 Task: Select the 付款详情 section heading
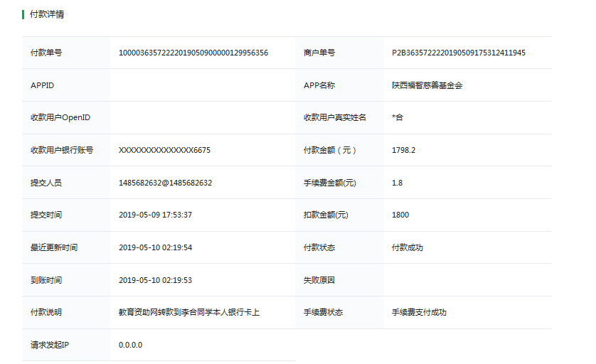point(47,14)
